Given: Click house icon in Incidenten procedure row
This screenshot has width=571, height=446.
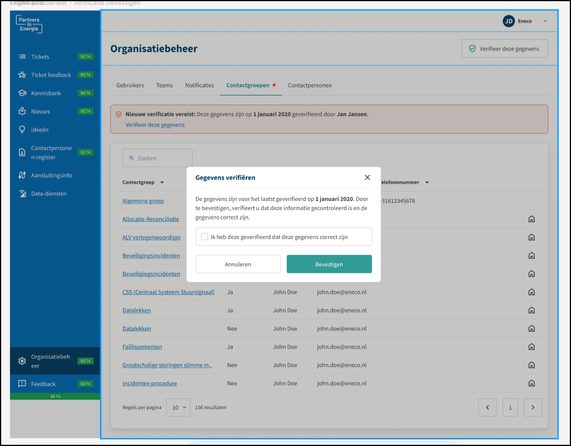Looking at the screenshot, I should (x=531, y=383).
